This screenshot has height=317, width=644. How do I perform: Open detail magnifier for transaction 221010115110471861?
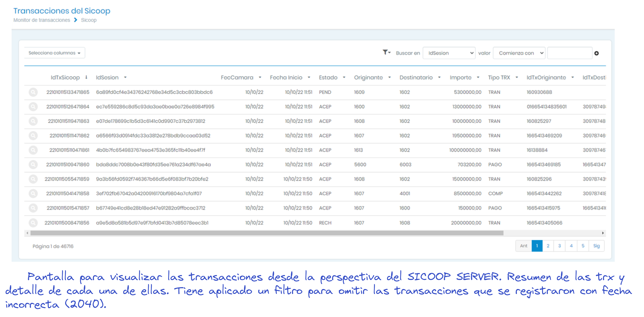[33, 150]
